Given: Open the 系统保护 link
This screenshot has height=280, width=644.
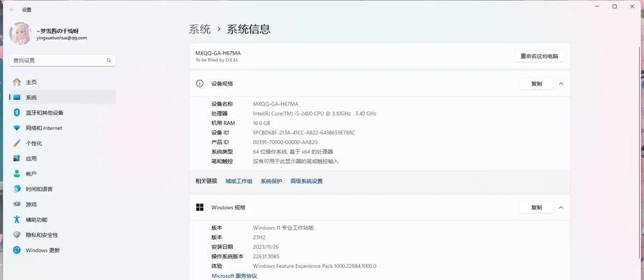Looking at the screenshot, I should click(271, 181).
